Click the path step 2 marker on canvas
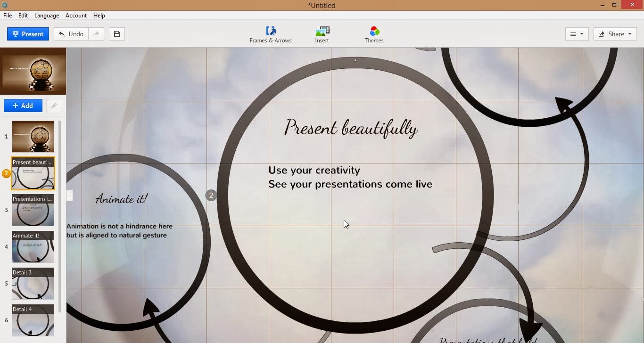The image size is (644, 343). pos(211,196)
